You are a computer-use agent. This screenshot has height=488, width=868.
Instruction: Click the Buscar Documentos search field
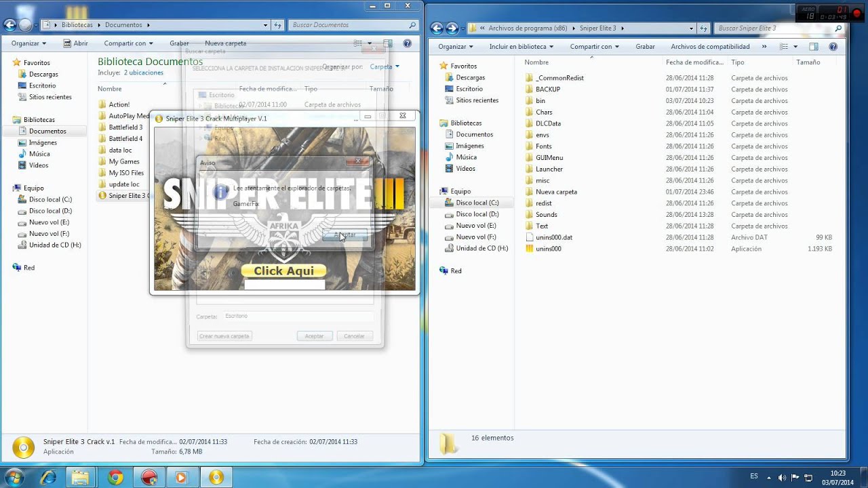coord(354,25)
